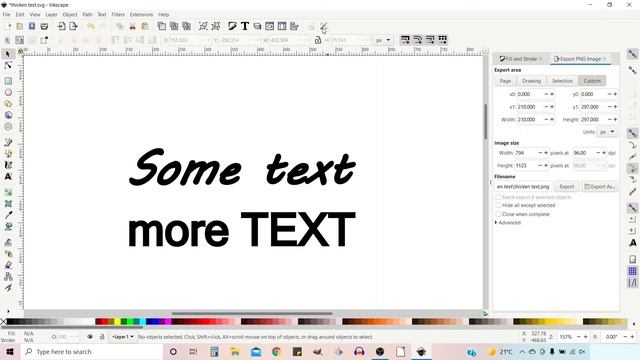Toggle scale stroke width with object
Screen dimensions: 640x360
click(x=405, y=40)
